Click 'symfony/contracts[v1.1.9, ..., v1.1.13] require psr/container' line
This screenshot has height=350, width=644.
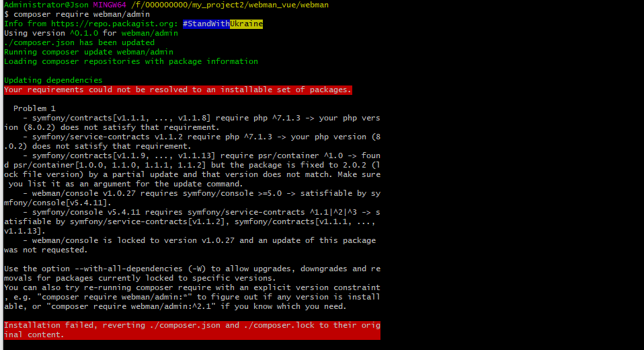[x=202, y=156]
